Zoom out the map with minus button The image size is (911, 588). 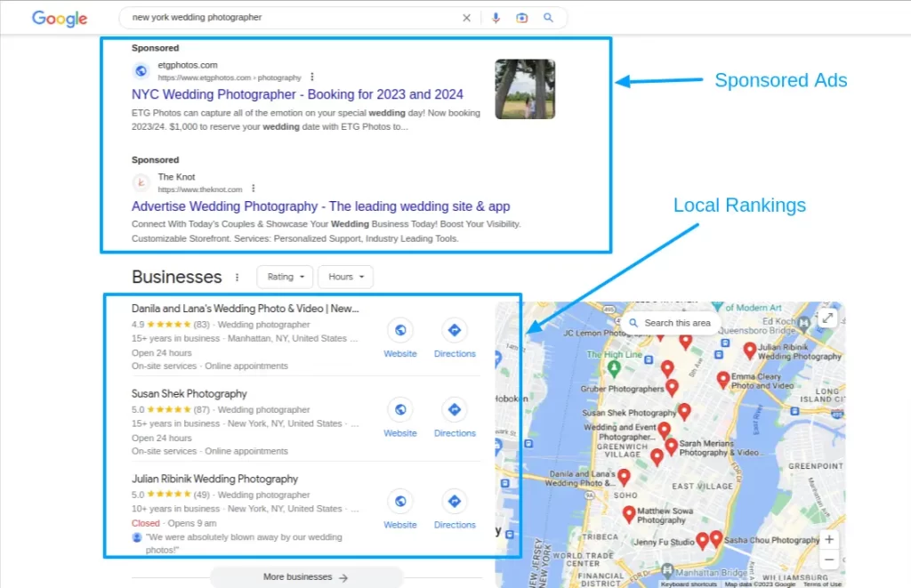coord(829,560)
